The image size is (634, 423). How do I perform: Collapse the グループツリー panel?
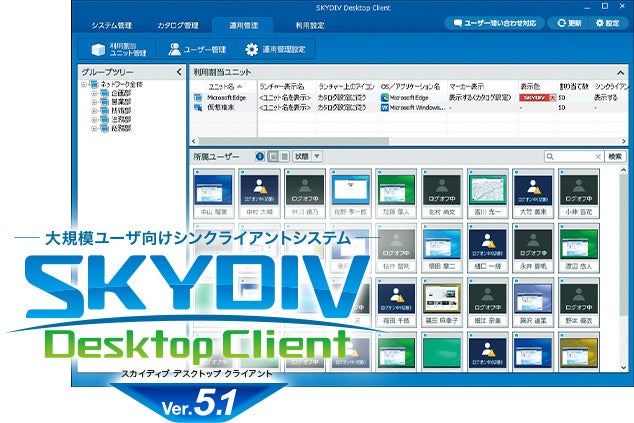click(179, 72)
